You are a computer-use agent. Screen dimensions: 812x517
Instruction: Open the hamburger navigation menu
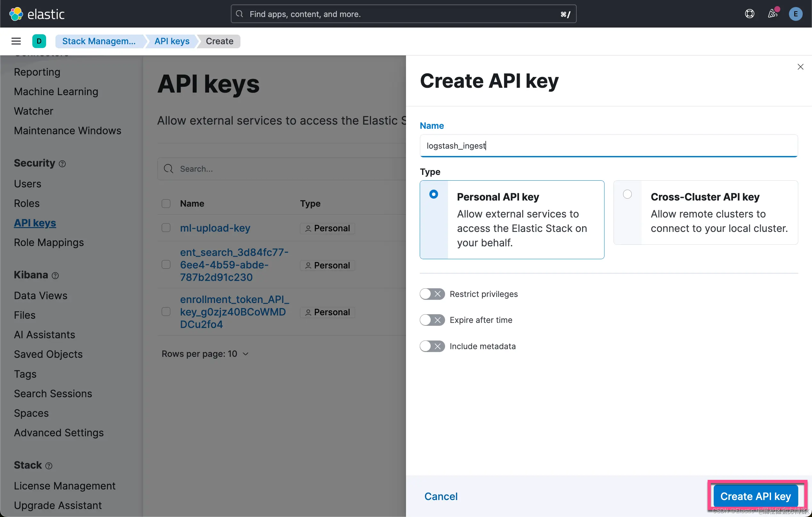[16, 41]
